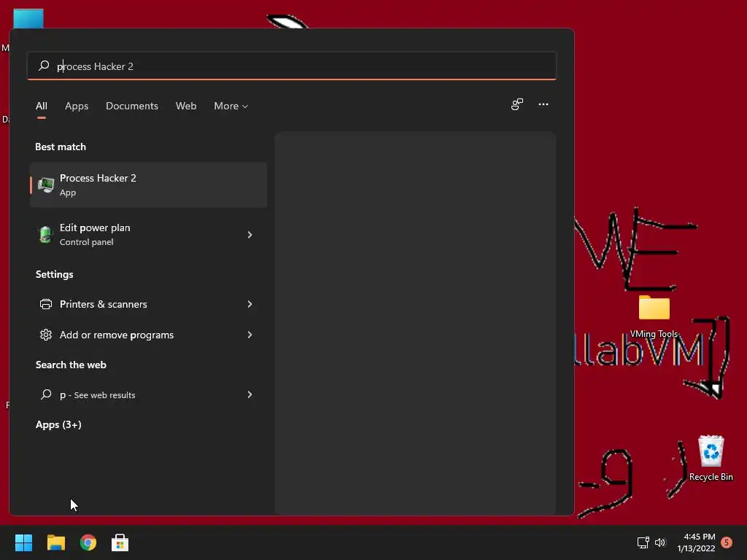Open 'p - See web results' entry
Viewport: 747px width, 560px height.
tap(148, 394)
